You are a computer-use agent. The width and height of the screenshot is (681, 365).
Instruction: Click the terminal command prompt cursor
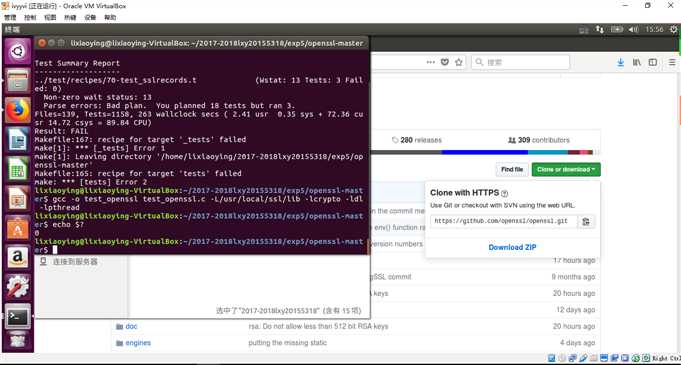55,249
